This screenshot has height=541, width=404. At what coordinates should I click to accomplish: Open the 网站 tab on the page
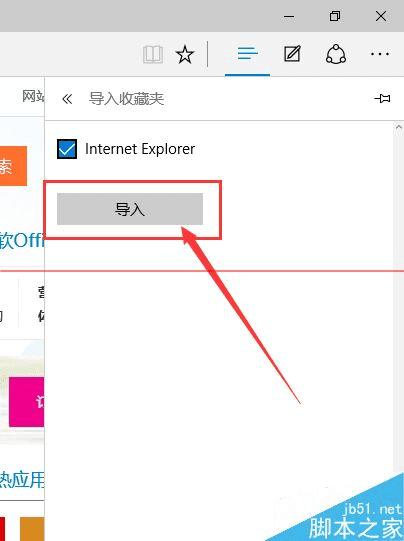coord(33,96)
